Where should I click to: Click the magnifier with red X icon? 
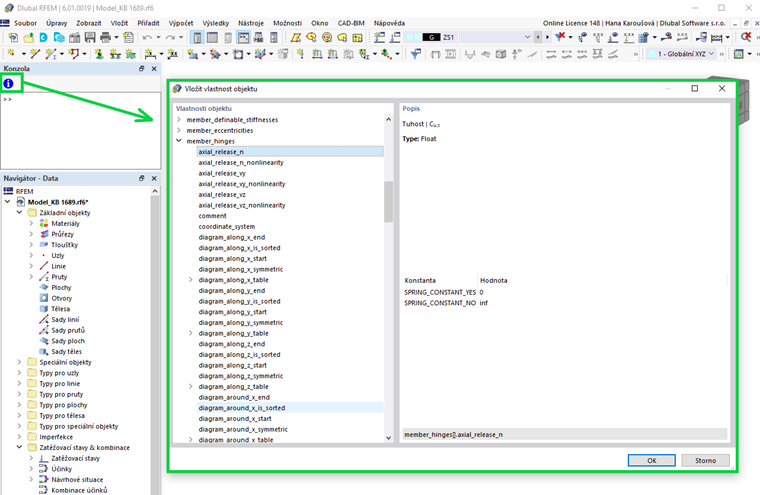746,37
